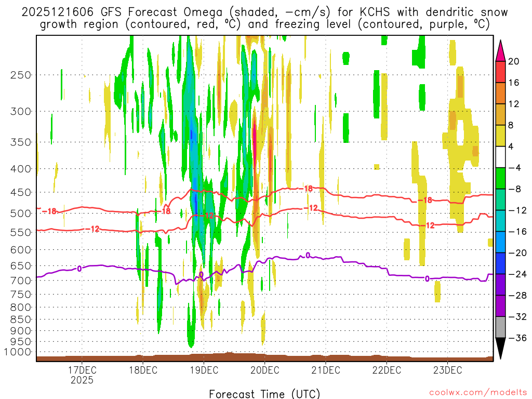Viewport: 532px width, 399px height.
Task: Click the red swatch between 16 and 20
Action: pyautogui.click(x=500, y=72)
